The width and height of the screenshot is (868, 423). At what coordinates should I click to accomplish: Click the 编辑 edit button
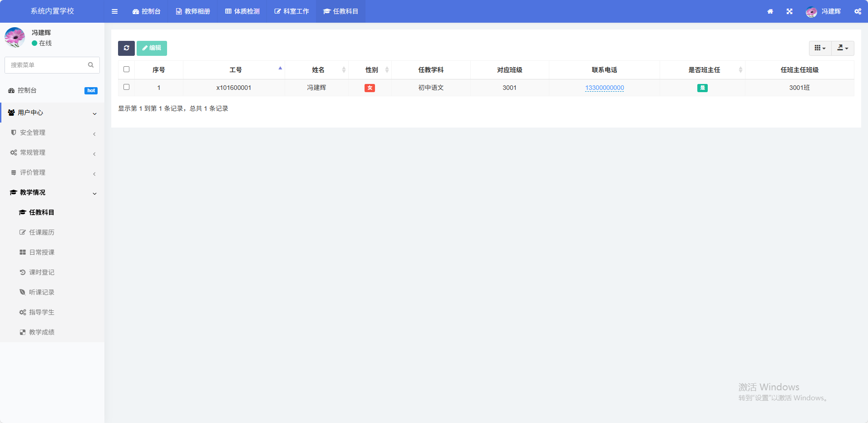tap(152, 48)
